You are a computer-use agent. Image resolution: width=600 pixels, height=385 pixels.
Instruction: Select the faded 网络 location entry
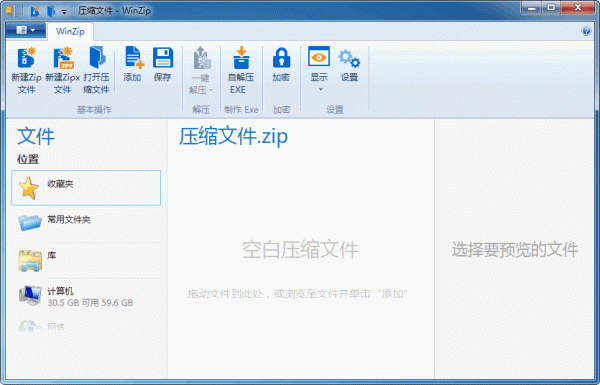86,326
